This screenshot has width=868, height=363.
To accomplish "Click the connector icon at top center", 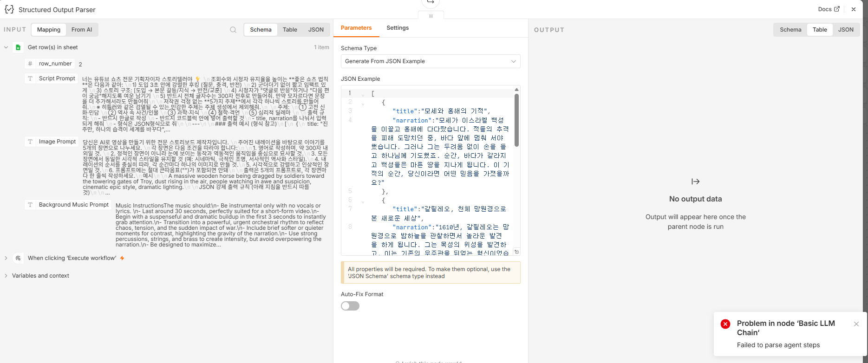I will pyautogui.click(x=431, y=3).
